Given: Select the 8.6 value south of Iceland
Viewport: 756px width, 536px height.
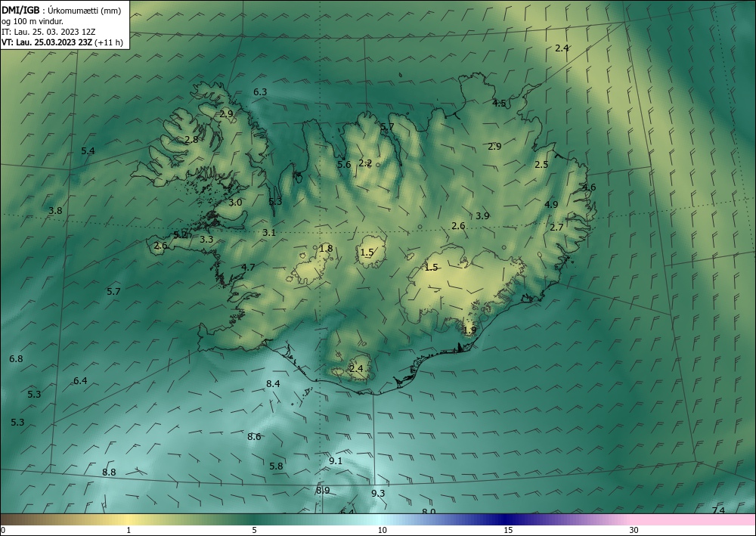Looking at the screenshot, I should click(254, 437).
